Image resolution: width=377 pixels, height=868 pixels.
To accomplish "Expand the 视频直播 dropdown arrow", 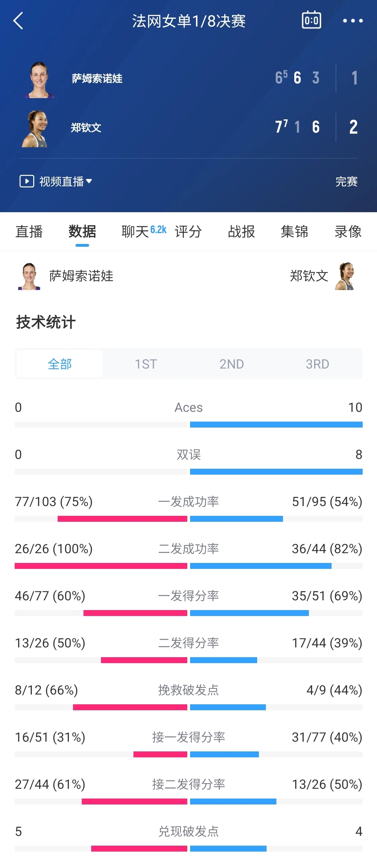I will pos(89,181).
